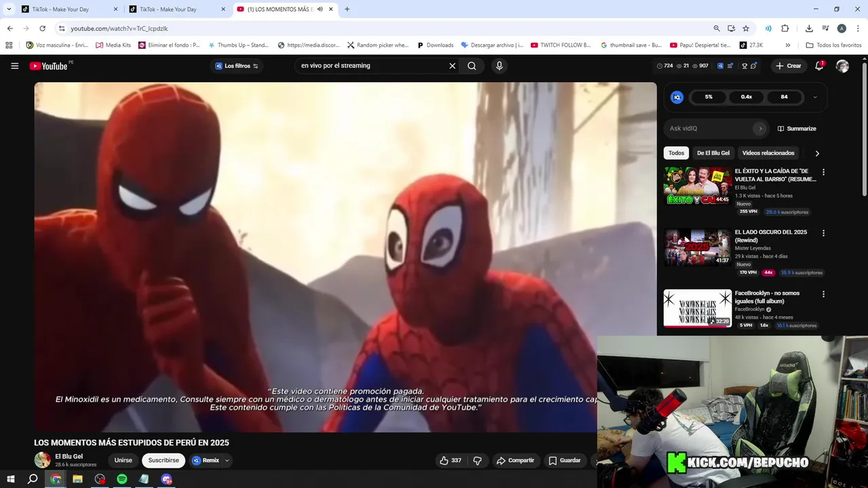Click the 'Unirse' membership button
Viewport: 868px width, 488px height.
click(123, 460)
